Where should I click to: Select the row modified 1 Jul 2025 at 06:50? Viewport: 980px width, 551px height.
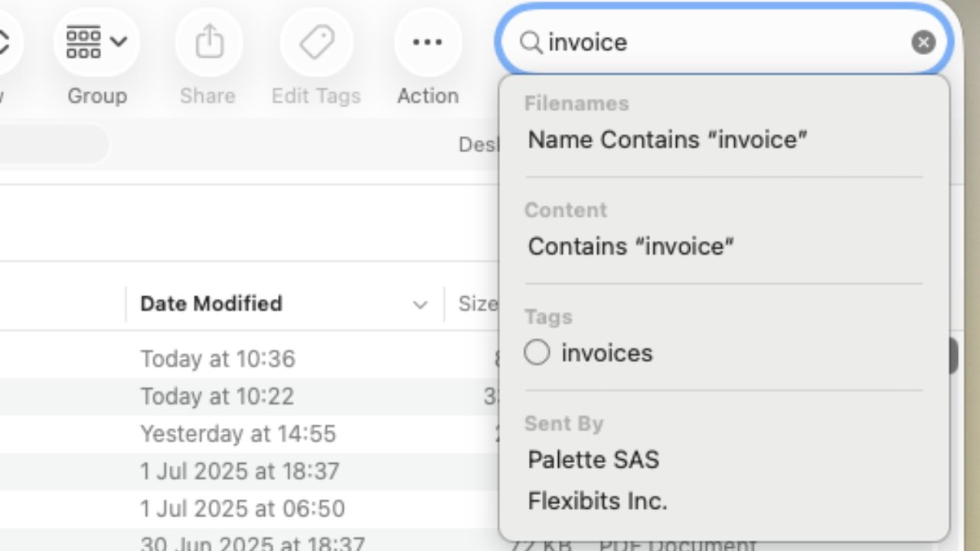pyautogui.click(x=249, y=509)
